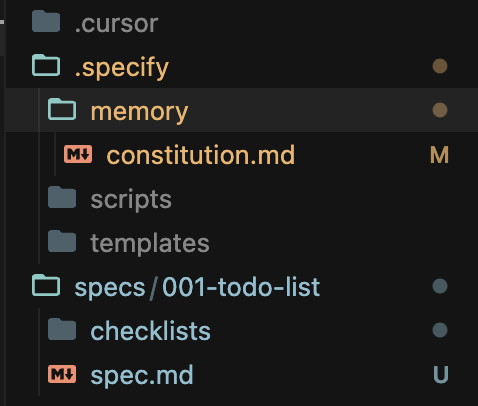Expand the checklists folder label
This screenshot has height=406, width=478.
[x=151, y=331]
